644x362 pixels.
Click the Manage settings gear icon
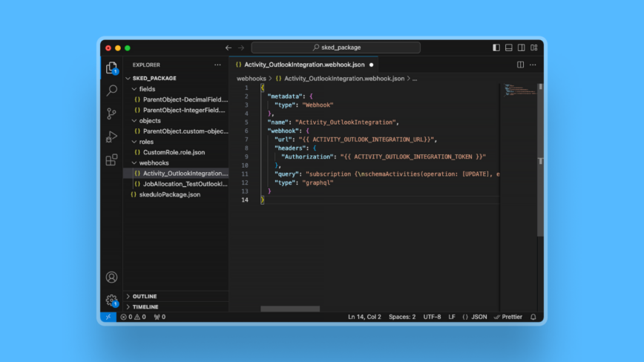[x=111, y=300]
